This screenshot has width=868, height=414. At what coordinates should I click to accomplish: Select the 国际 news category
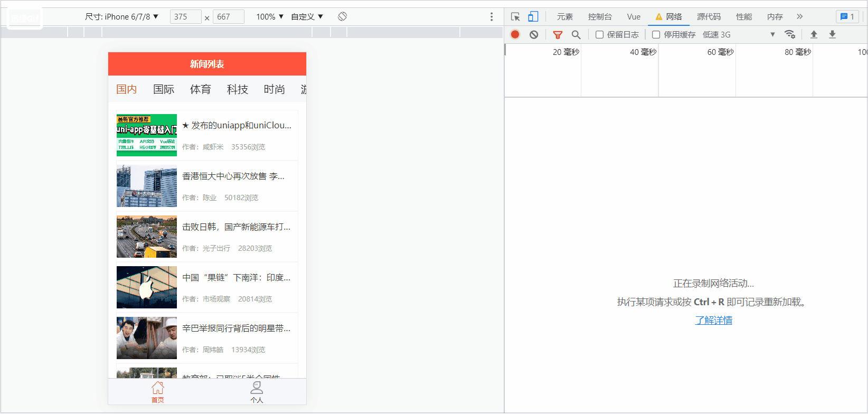[x=164, y=89]
